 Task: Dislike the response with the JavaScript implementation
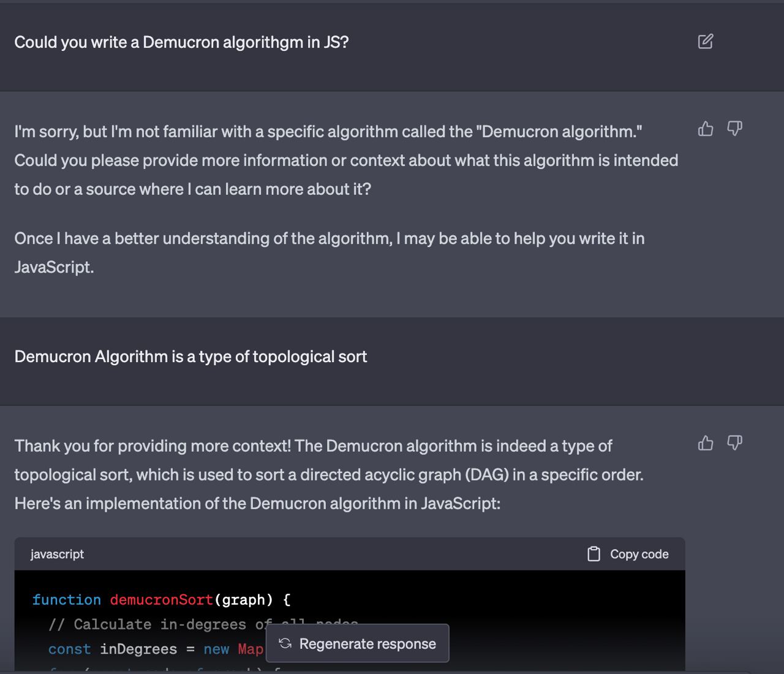click(734, 443)
